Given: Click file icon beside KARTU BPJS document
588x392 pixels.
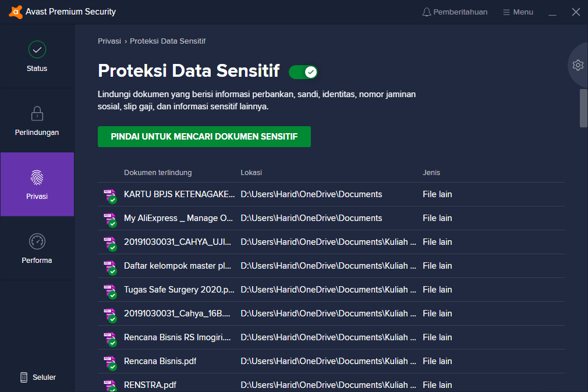Looking at the screenshot, I should pyautogui.click(x=109, y=195).
